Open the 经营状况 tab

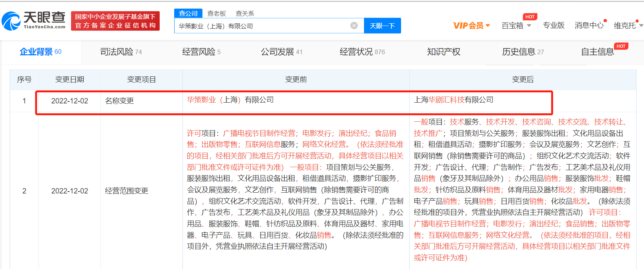[362, 52]
